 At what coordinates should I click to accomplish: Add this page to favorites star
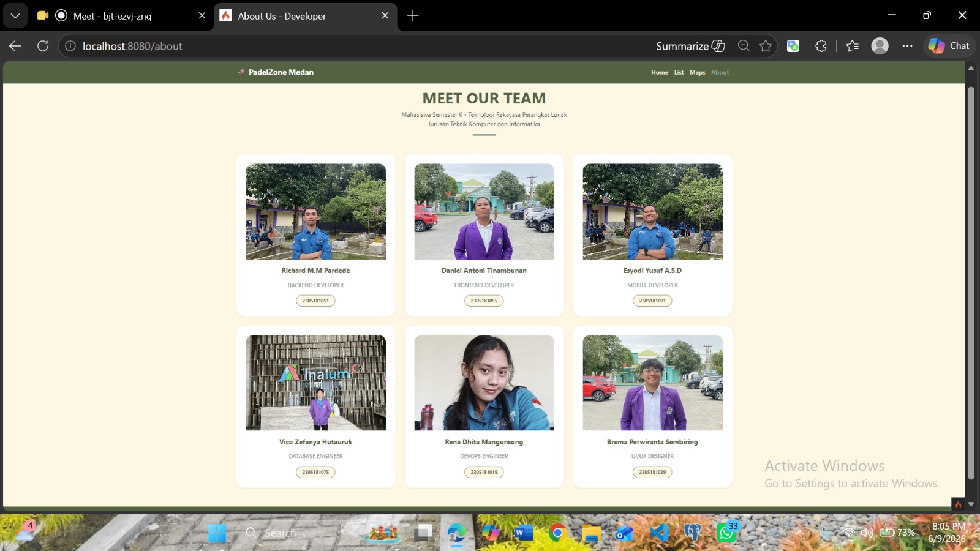pyautogui.click(x=766, y=46)
